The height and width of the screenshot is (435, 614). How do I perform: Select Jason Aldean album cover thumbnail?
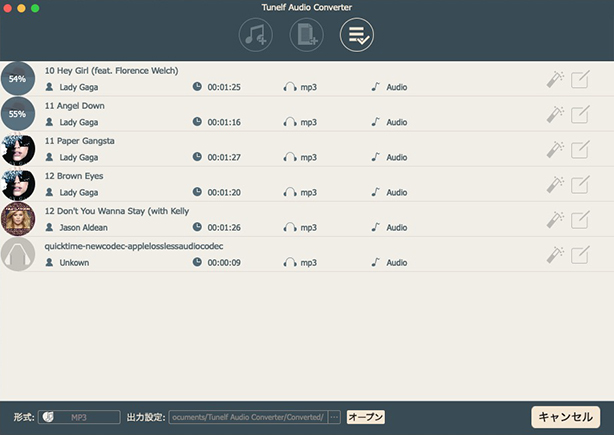[x=18, y=219]
